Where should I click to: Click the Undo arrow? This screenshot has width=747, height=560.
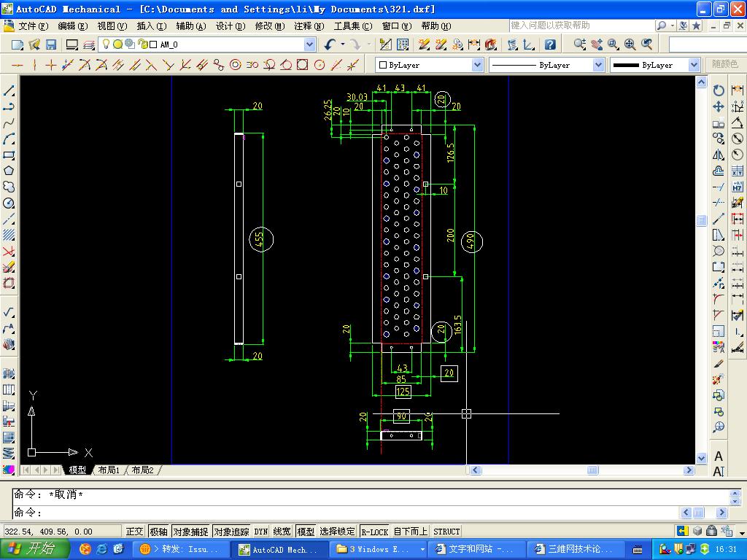click(x=330, y=44)
